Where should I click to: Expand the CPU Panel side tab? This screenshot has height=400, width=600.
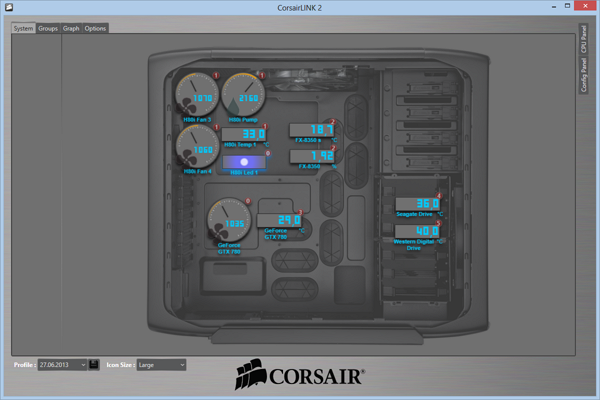pos(584,39)
